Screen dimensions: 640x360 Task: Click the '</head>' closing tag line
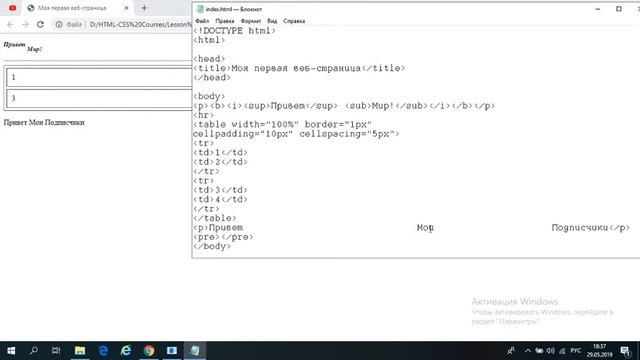tap(212, 78)
